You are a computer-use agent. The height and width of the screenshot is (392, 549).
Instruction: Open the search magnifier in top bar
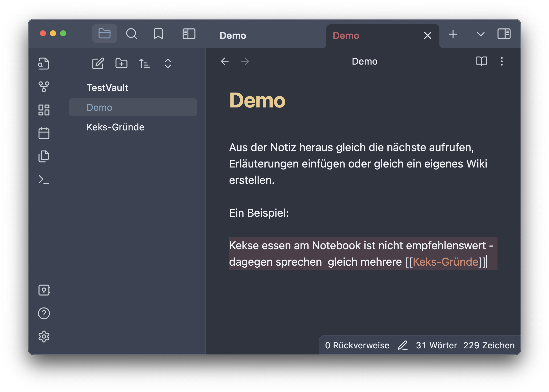click(x=131, y=34)
